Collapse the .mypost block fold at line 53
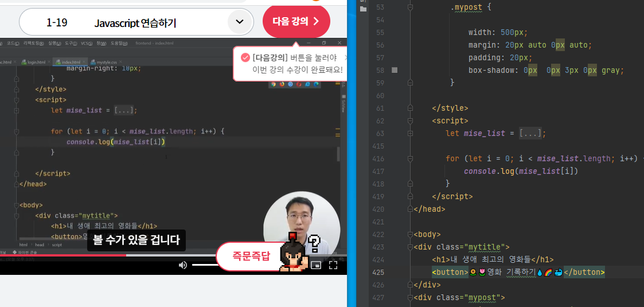The image size is (644, 307). tap(410, 7)
